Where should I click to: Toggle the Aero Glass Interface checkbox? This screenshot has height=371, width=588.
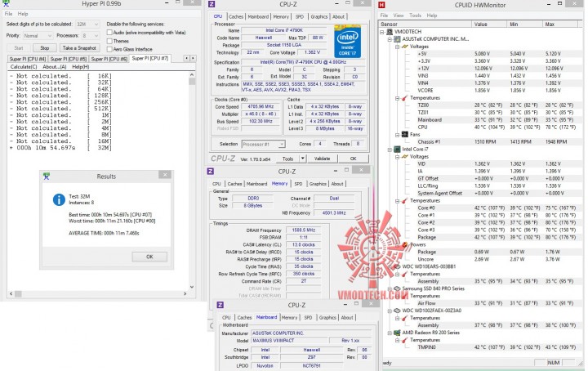(x=109, y=49)
